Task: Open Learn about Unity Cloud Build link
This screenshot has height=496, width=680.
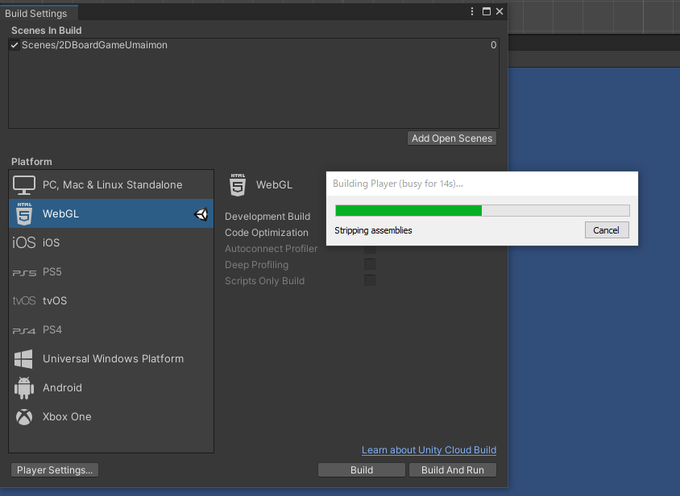Action: pos(429,450)
